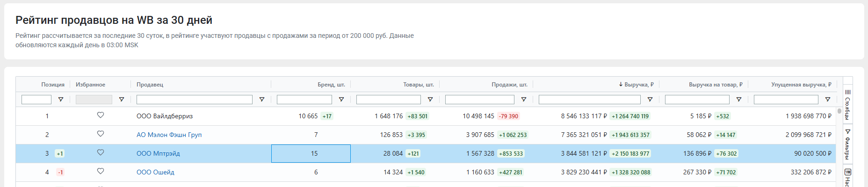This screenshot has width=868, height=187.
Task: Sort by Товары, шт. header
Action: [x=419, y=85]
